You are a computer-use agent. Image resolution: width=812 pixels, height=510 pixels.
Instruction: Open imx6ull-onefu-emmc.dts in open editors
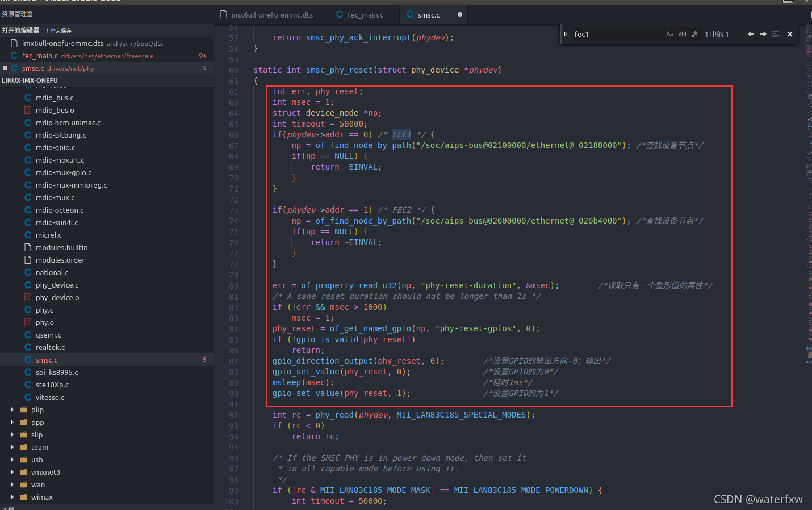click(x=107, y=43)
